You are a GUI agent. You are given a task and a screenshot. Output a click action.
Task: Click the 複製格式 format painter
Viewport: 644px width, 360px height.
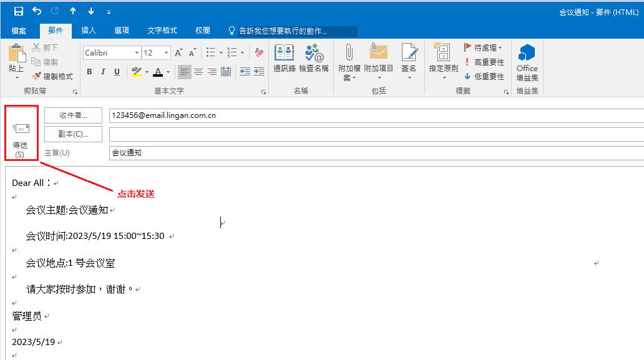(x=52, y=77)
